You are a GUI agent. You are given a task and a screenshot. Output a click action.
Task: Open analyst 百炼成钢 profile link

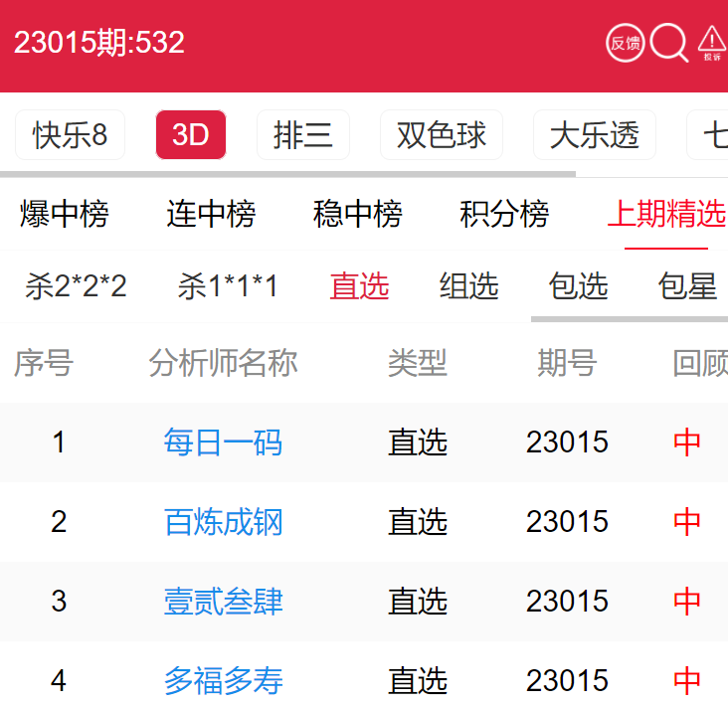[223, 522]
